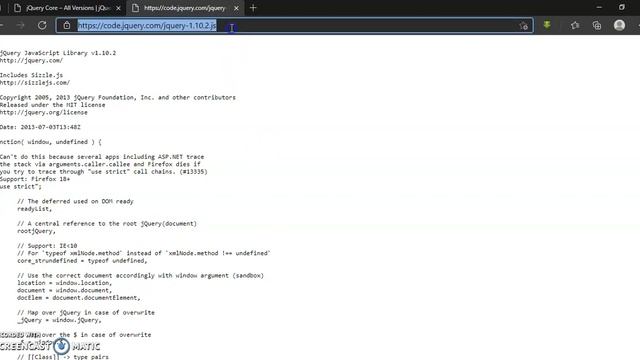The image size is (640, 360).
Task: Click the 'you try to trace through' line
Action: (104, 171)
